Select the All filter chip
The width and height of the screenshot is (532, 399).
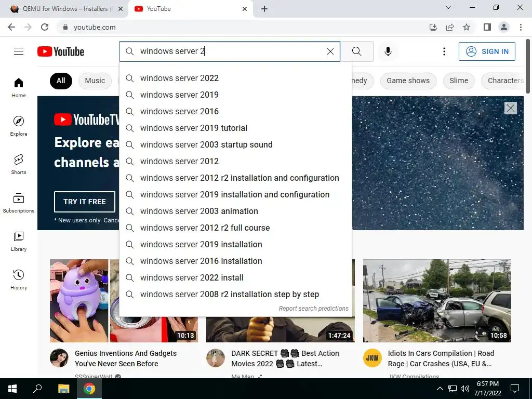pyautogui.click(x=61, y=81)
